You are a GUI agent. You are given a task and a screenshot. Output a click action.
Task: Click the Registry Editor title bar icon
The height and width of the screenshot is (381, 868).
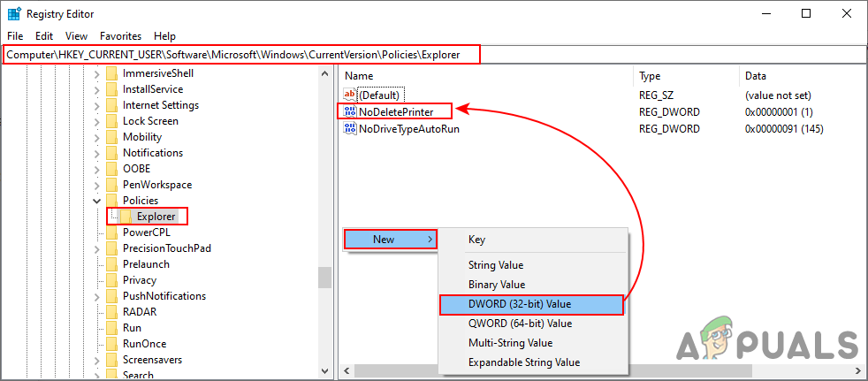(14, 14)
